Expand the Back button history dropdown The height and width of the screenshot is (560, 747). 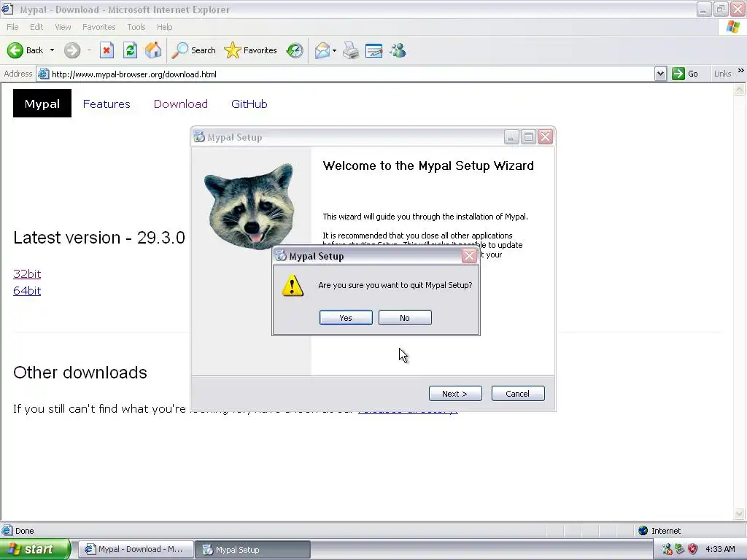(52, 50)
